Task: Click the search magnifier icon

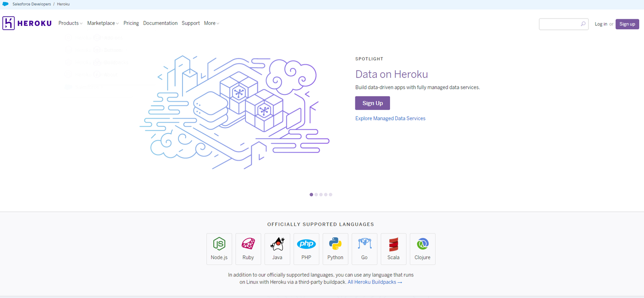Action: coord(583,24)
